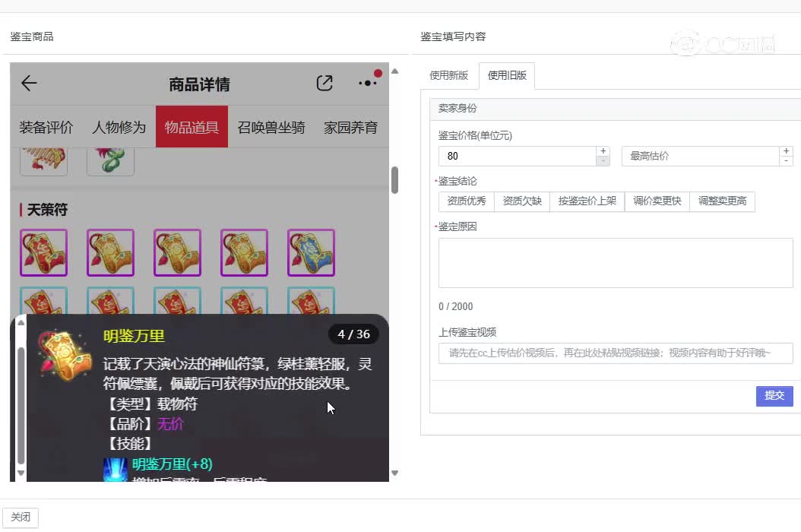Submit the form with 提交 button

click(x=774, y=396)
